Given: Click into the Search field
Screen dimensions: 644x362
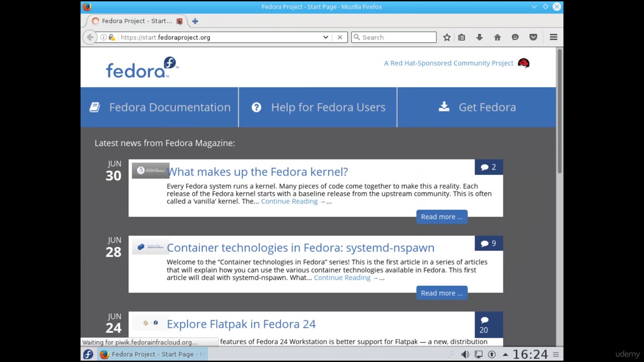Looking at the screenshot, I should pos(394,37).
